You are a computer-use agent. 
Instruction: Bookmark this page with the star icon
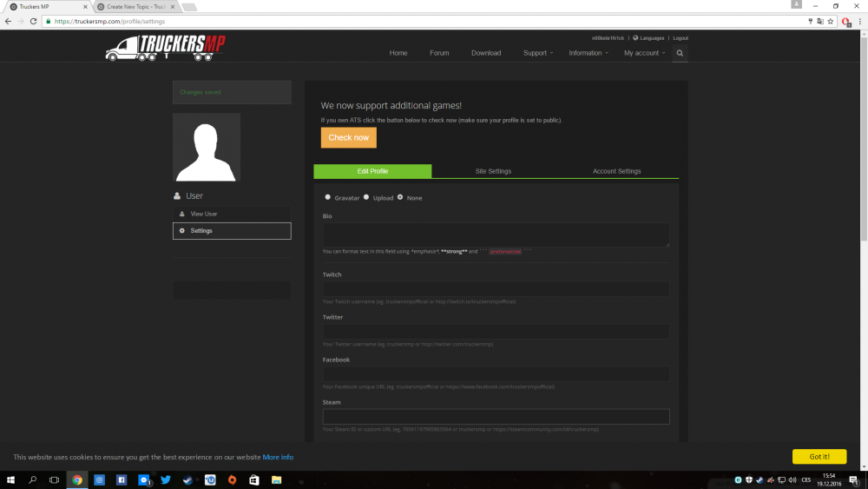tap(831, 21)
